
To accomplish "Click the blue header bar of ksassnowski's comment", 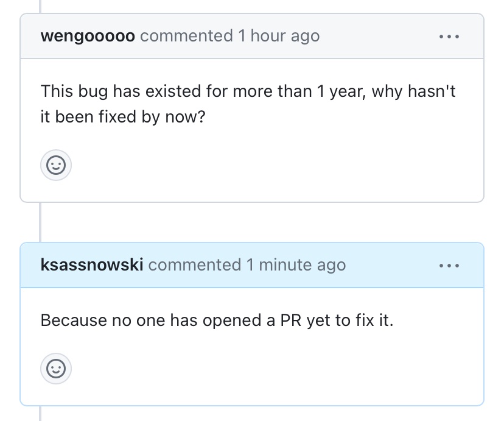I will pos(252,265).
